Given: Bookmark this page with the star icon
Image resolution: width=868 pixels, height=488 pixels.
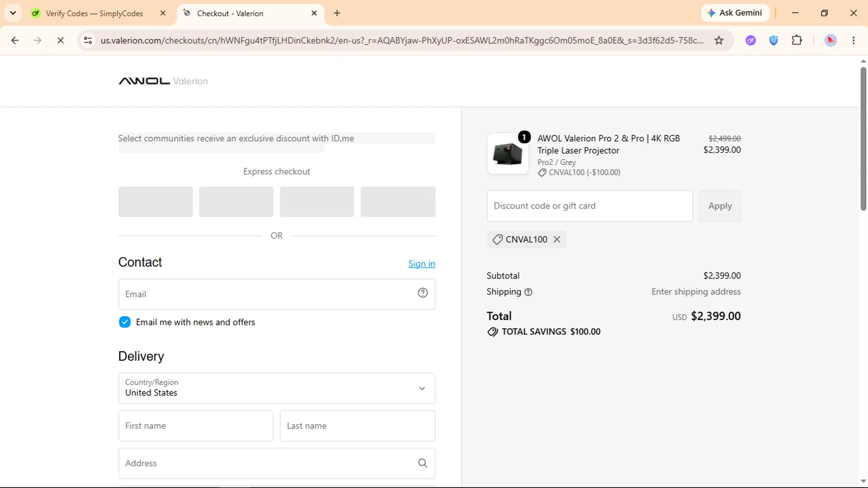Looking at the screenshot, I should (x=719, y=41).
